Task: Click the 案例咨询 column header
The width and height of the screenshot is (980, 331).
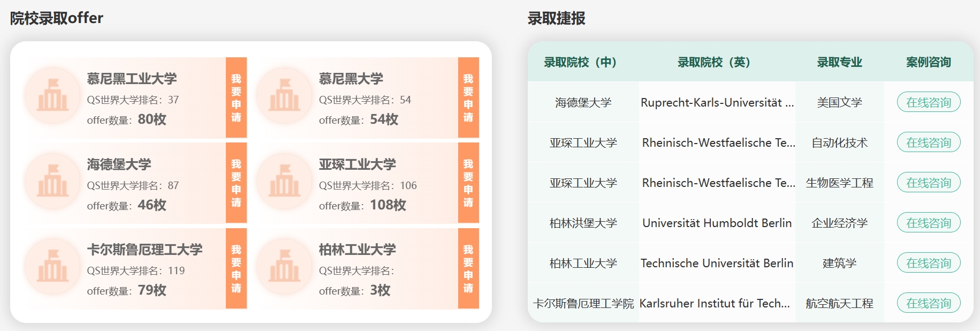Action: pos(929,62)
